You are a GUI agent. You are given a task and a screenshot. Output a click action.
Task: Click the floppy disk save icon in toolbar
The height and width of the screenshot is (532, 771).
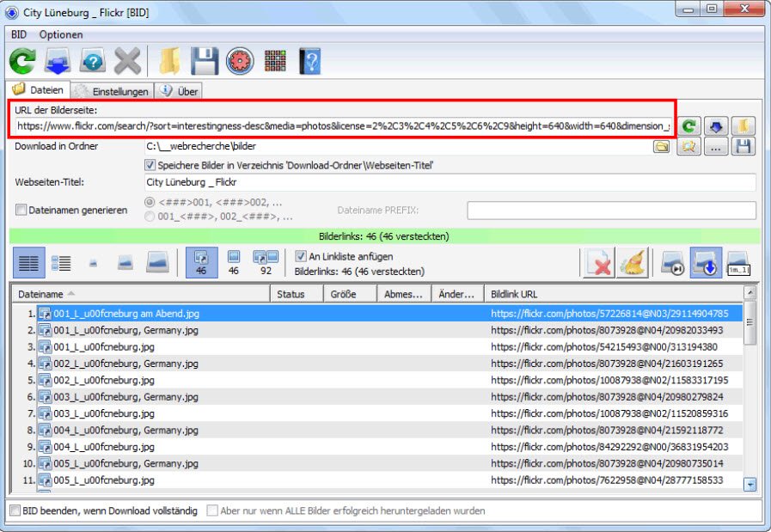(205, 61)
